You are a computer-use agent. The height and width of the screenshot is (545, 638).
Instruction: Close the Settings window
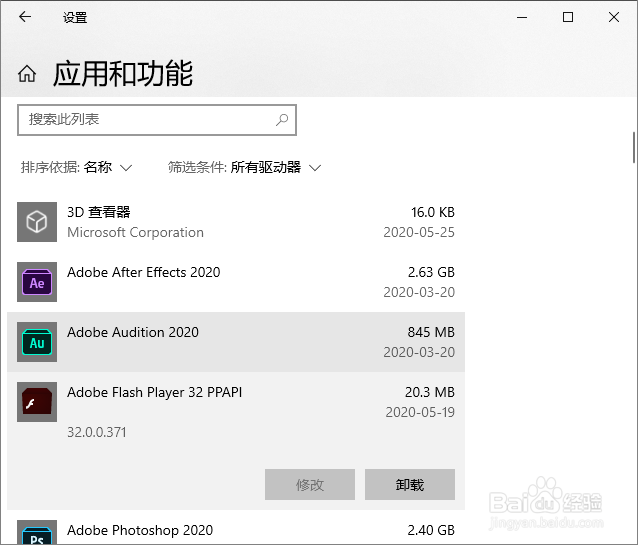coord(614,17)
